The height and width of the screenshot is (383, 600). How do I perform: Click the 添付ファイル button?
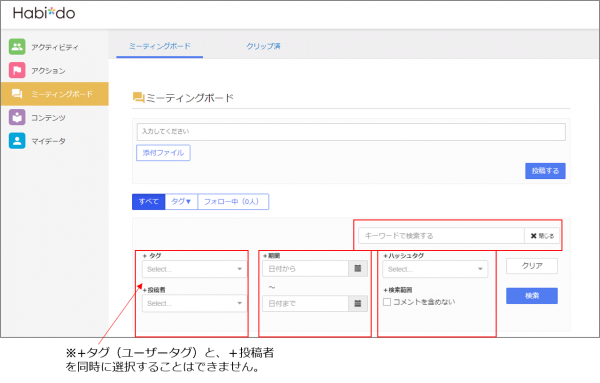pyautogui.click(x=163, y=153)
